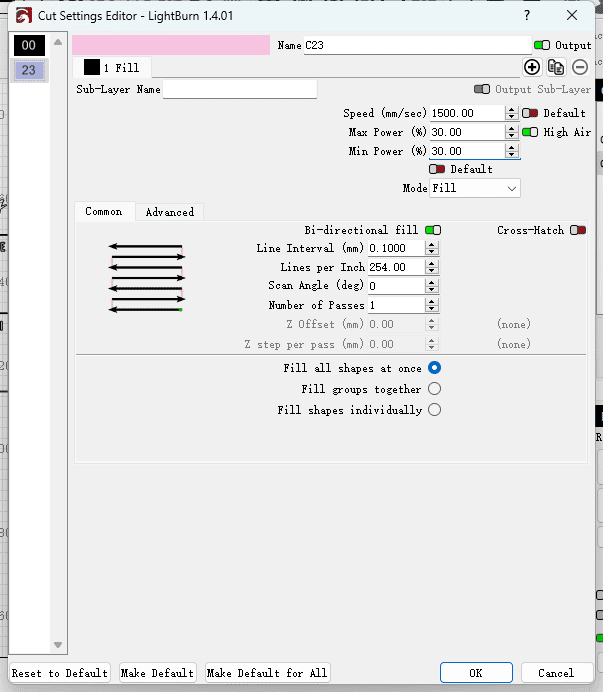
Task: Click the Number of Passes field
Action: tap(396, 305)
